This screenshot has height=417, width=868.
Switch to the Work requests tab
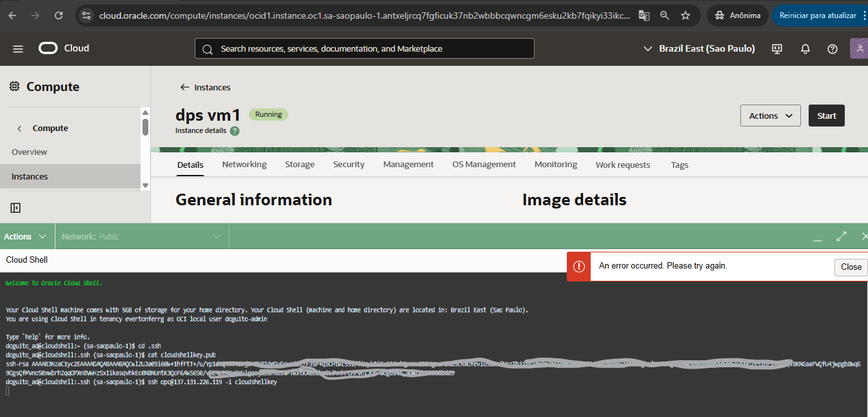pyautogui.click(x=623, y=165)
